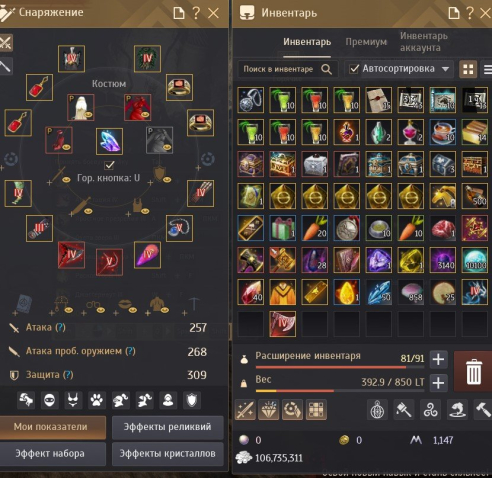Image resolution: width=492 pixels, height=478 pixels.
Task: Click the Эффекты реликвий button
Action: coord(167,427)
